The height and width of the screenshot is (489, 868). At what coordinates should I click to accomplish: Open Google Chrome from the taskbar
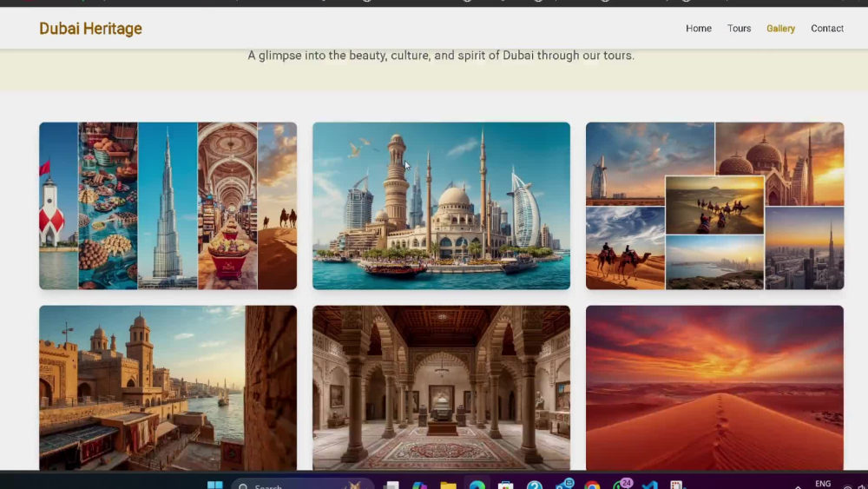pos(592,485)
